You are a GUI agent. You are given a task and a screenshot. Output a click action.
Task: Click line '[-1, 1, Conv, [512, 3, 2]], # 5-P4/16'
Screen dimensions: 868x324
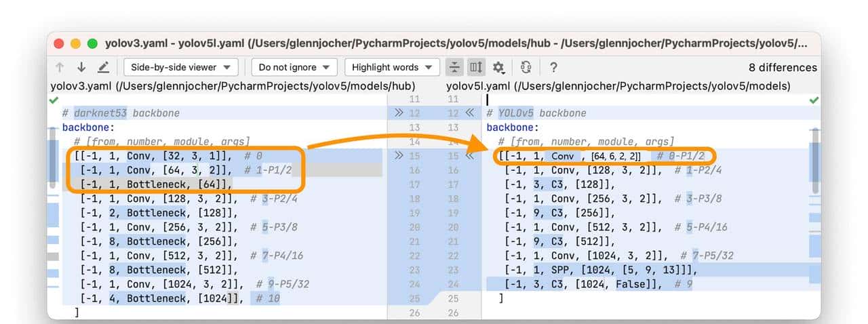[616, 227]
